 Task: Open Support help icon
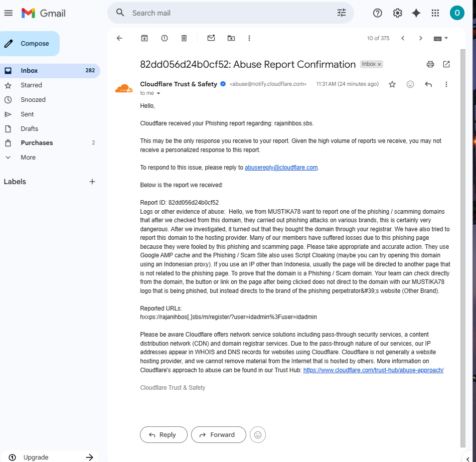(377, 13)
